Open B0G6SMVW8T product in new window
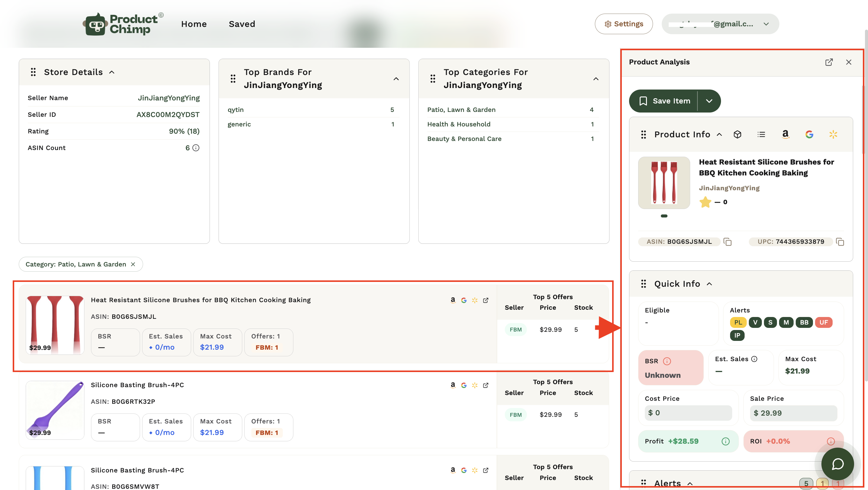The width and height of the screenshot is (868, 490). point(485,470)
